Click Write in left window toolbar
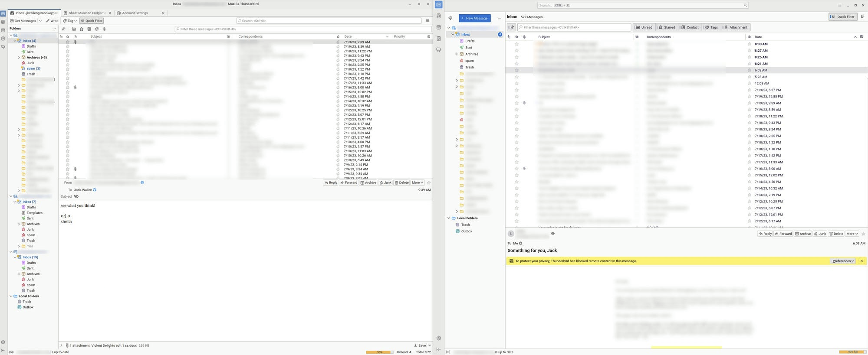 52,21
